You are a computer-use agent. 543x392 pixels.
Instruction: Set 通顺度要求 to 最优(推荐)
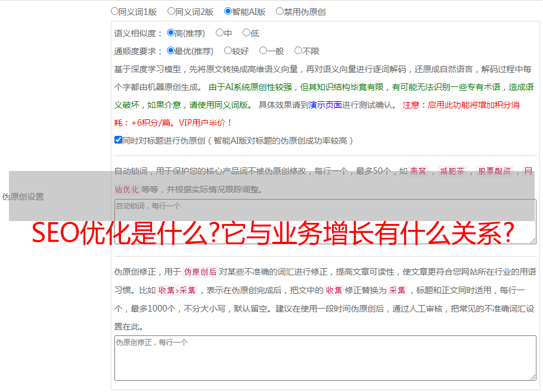pos(170,51)
